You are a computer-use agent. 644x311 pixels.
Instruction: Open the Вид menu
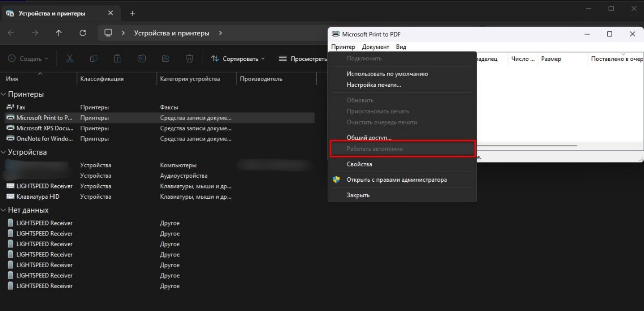401,47
